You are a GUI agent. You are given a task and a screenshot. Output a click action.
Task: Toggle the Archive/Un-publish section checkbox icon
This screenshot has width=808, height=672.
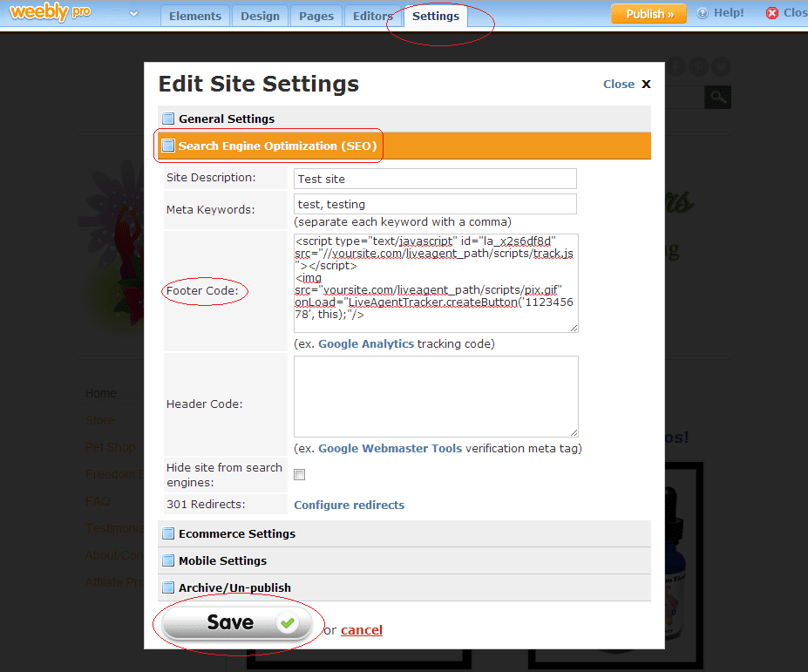[168, 587]
